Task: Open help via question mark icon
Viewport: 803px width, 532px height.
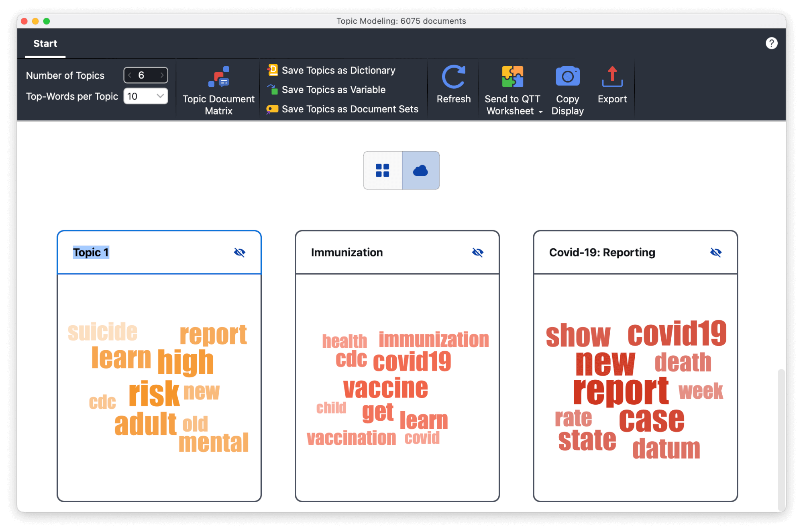Action: [771, 43]
